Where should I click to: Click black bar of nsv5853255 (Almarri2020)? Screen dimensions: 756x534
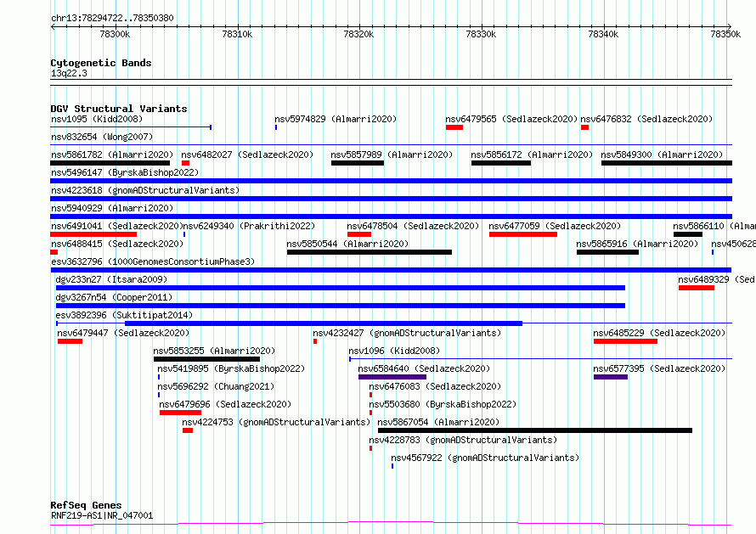(207, 359)
